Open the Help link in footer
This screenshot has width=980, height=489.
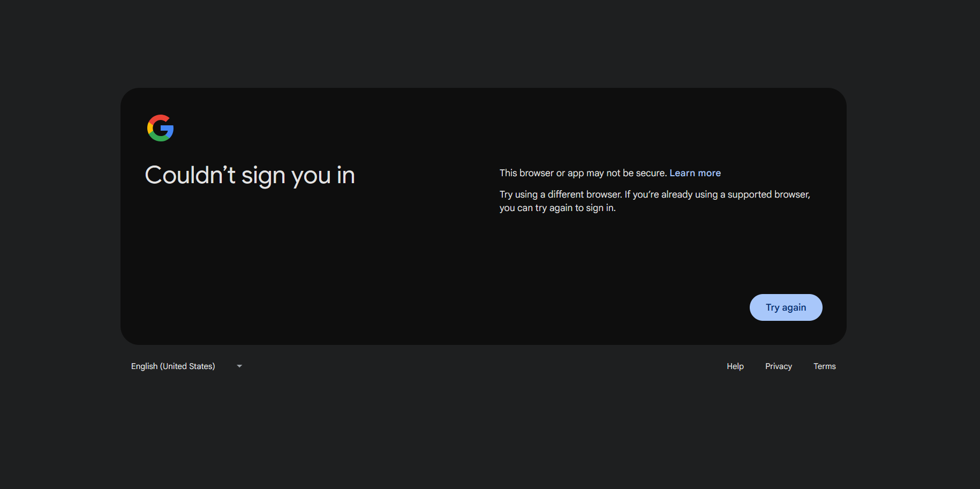(735, 366)
